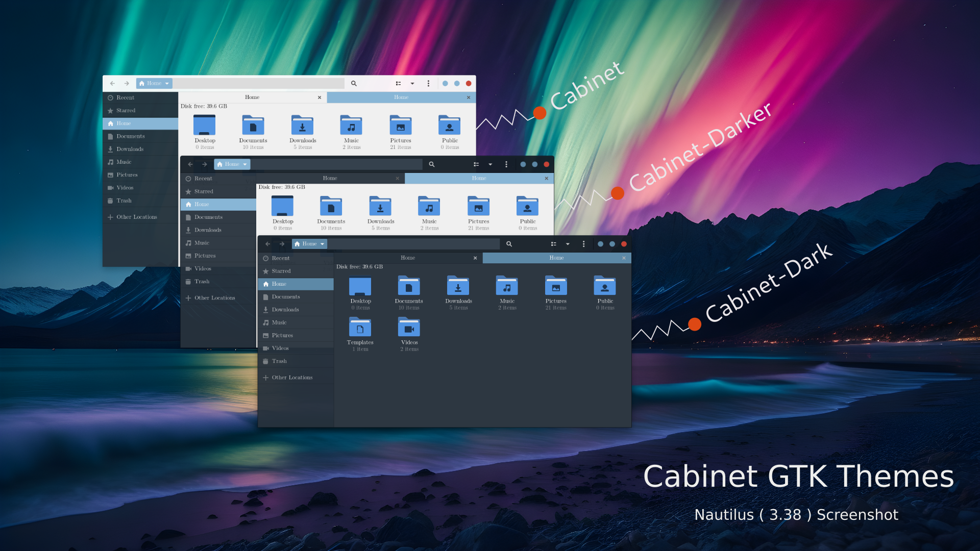Click search icon in Cabinet-Darker window
Viewport: 980px width, 551px height.
coord(431,164)
